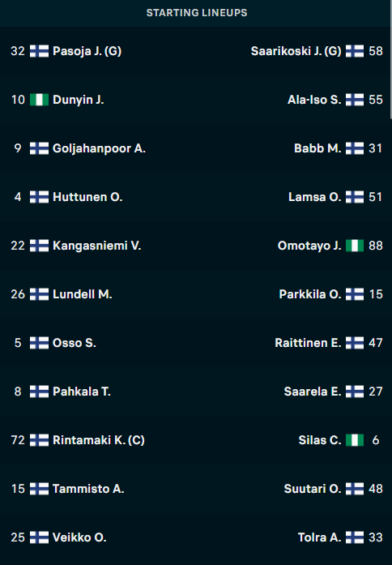Open Ala-Iso S. player page
The height and width of the screenshot is (565, 392).
point(314,100)
